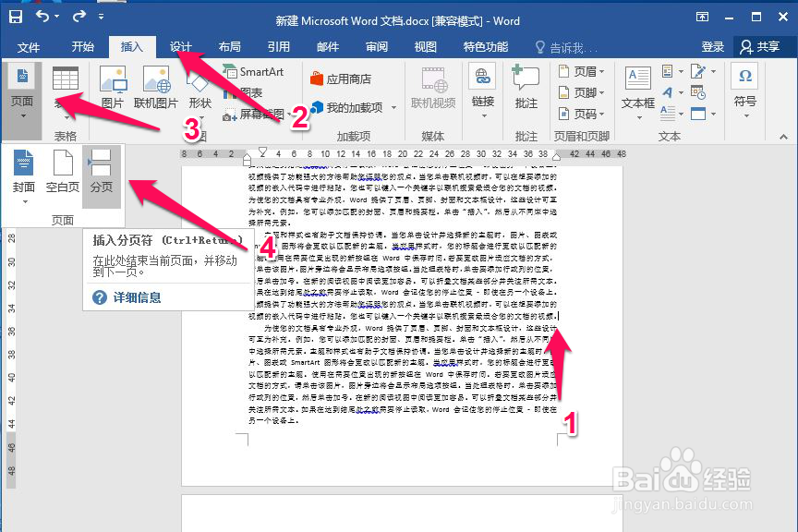798x532 pixels.
Task: Collapse the ribbon with the chevron
Action: [783, 136]
